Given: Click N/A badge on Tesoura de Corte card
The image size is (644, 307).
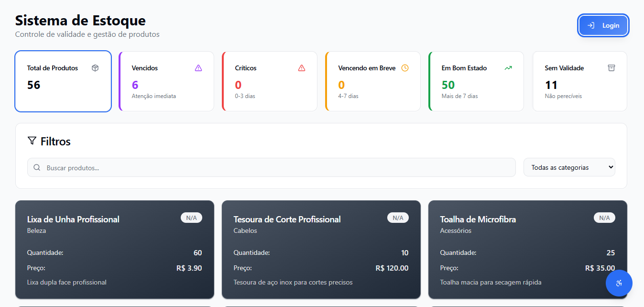Looking at the screenshot, I should (398, 218).
